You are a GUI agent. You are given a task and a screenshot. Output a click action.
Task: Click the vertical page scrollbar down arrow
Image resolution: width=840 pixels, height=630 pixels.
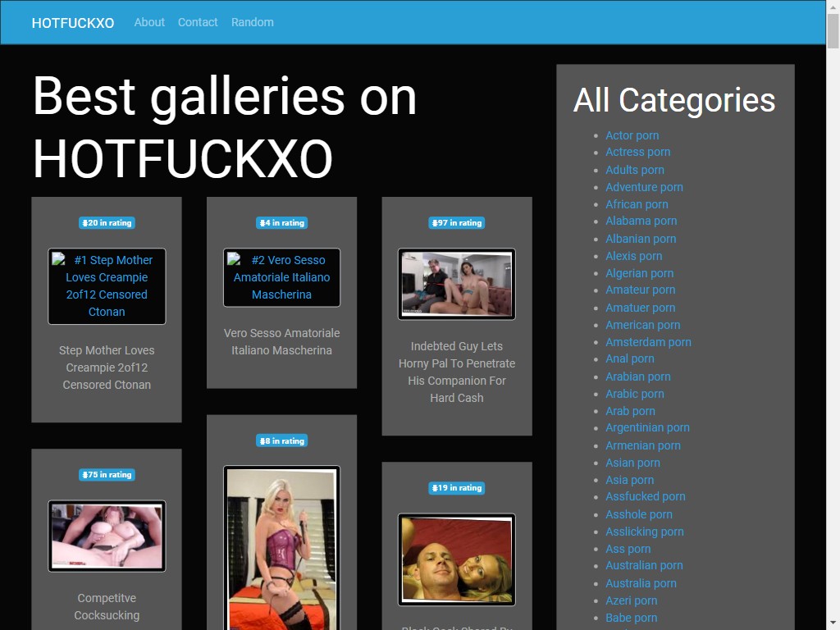833,623
